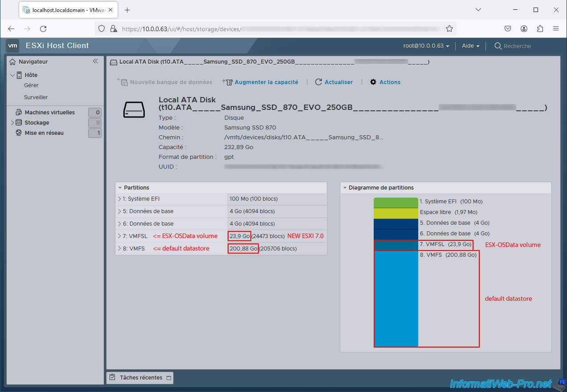Viewport: 567px width, 392px height.
Task: Open the Firefox extensions puzzle icon
Action: click(x=540, y=28)
